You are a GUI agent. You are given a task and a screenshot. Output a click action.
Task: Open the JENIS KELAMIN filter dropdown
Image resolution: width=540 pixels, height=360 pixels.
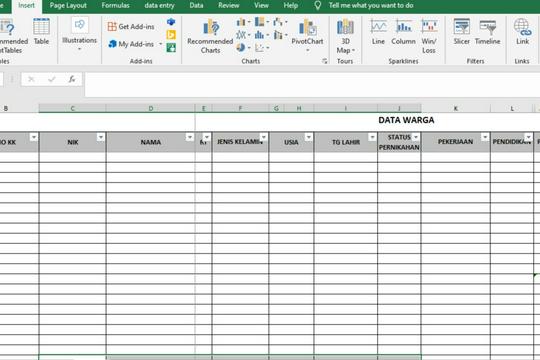coord(263,137)
